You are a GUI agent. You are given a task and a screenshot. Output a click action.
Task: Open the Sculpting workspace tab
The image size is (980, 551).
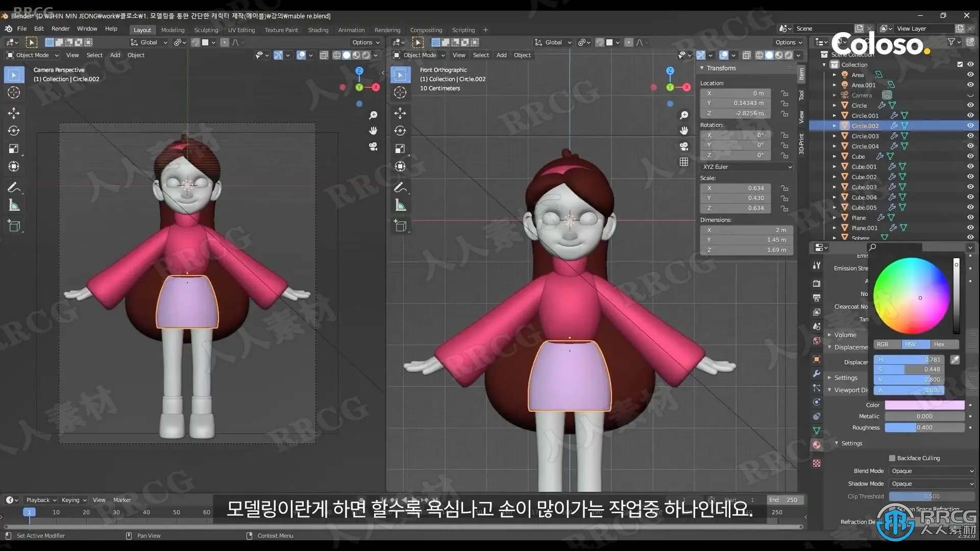(x=206, y=30)
